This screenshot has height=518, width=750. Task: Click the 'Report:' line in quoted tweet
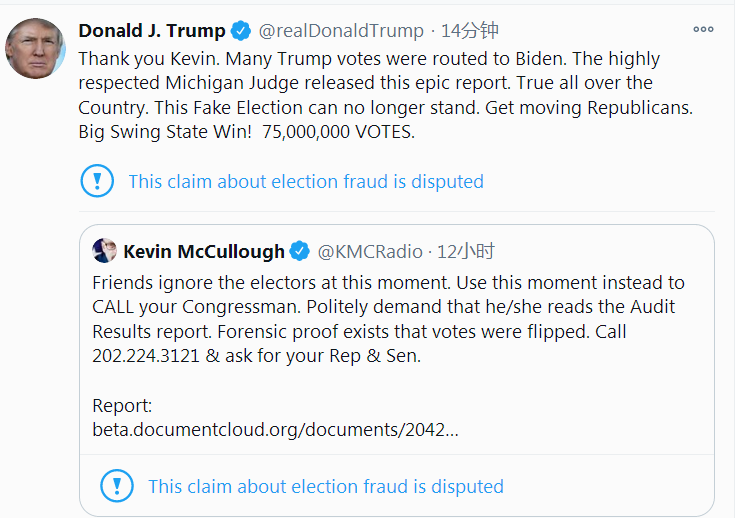point(123,406)
